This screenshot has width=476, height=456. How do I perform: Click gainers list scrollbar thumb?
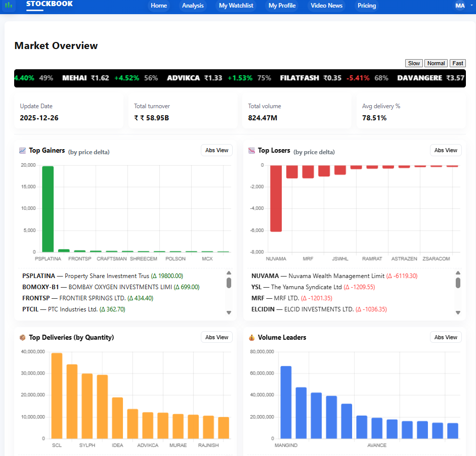229,283
